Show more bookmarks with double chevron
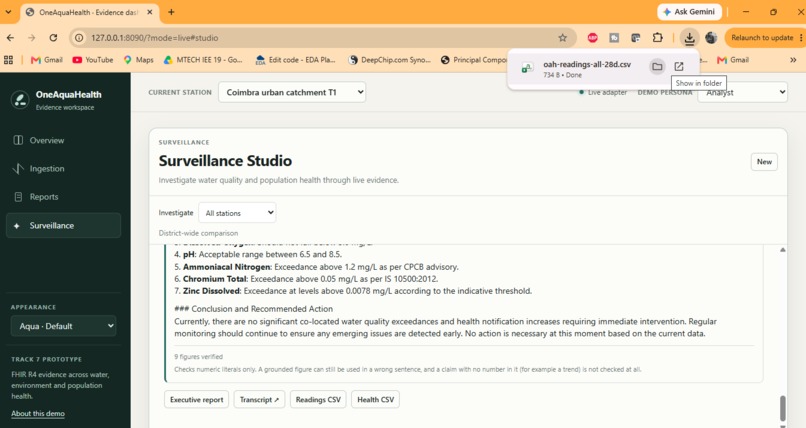The height and width of the screenshot is (428, 806). pyautogui.click(x=793, y=60)
